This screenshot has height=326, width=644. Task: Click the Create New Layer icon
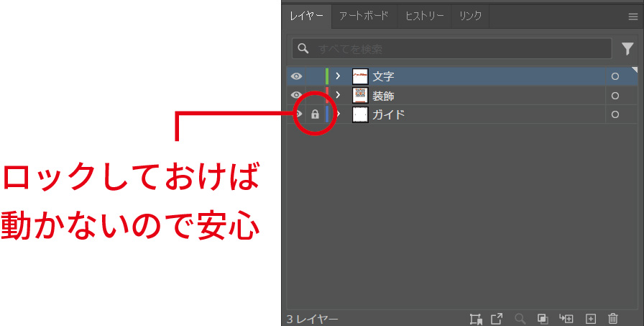tap(590, 319)
